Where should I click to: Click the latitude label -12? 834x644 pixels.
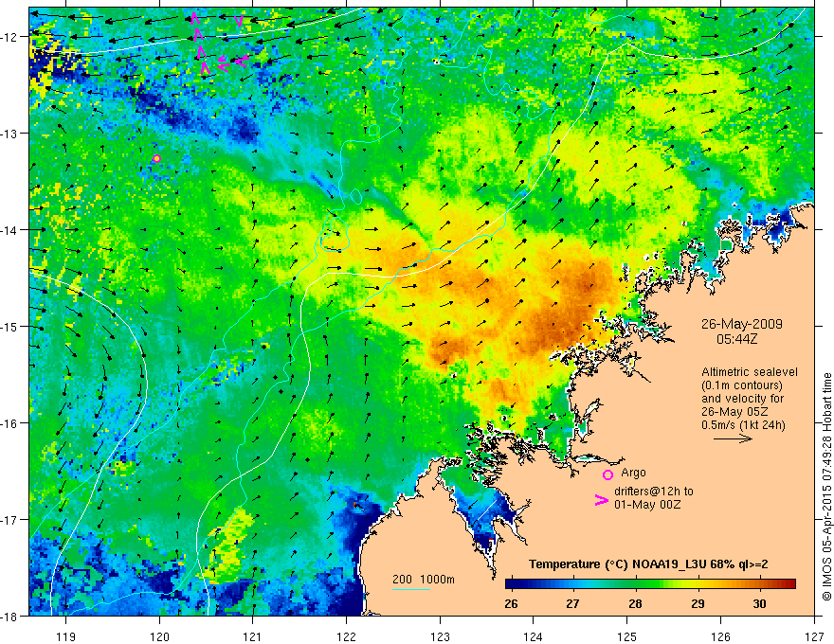coord(9,37)
